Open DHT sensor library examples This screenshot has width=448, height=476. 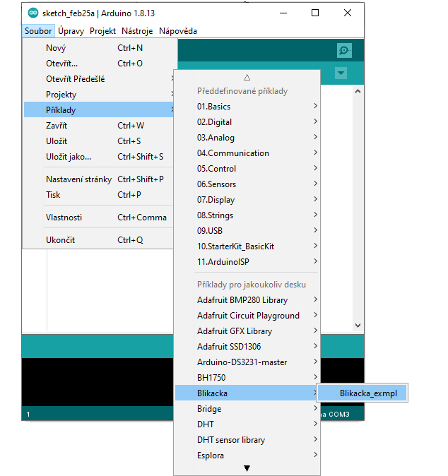[x=247, y=439]
